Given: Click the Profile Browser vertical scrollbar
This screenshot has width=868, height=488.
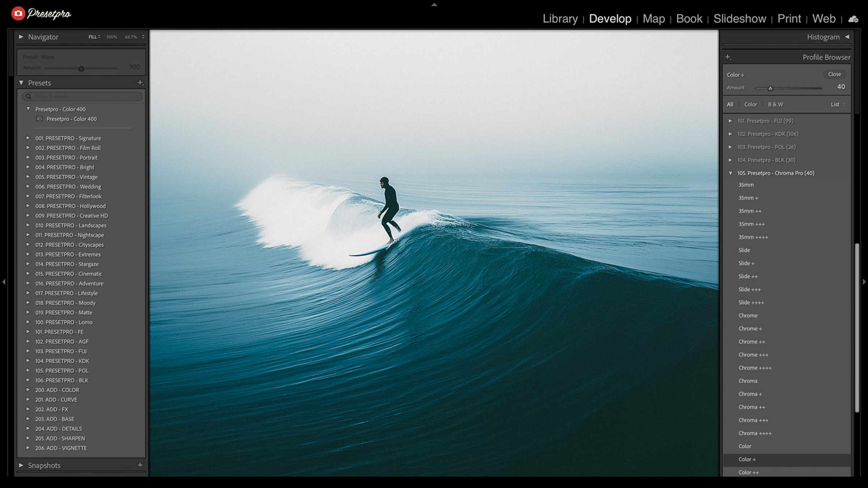Looking at the screenshot, I should (x=856, y=328).
